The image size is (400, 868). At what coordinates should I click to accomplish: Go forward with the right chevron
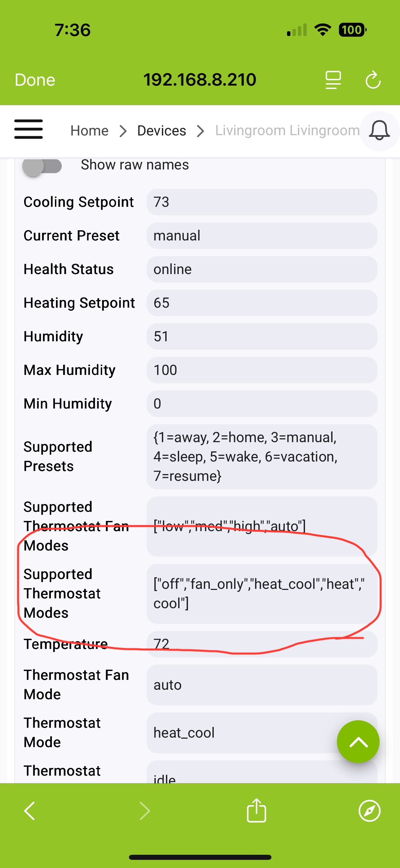[x=145, y=811]
